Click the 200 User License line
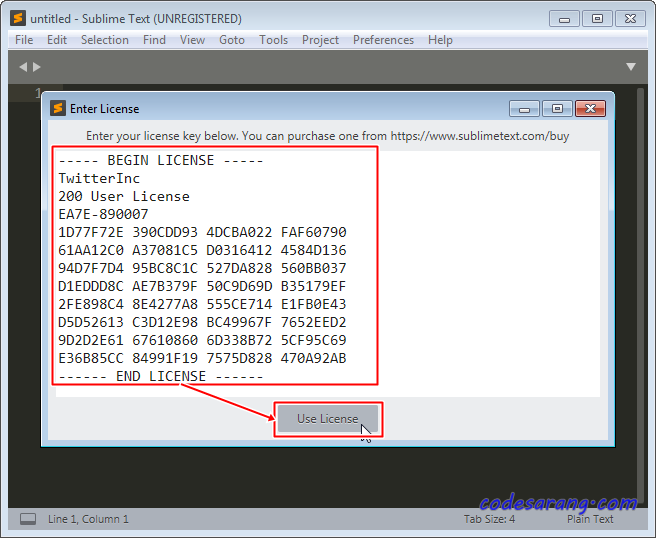656x538 pixels. tap(124, 197)
